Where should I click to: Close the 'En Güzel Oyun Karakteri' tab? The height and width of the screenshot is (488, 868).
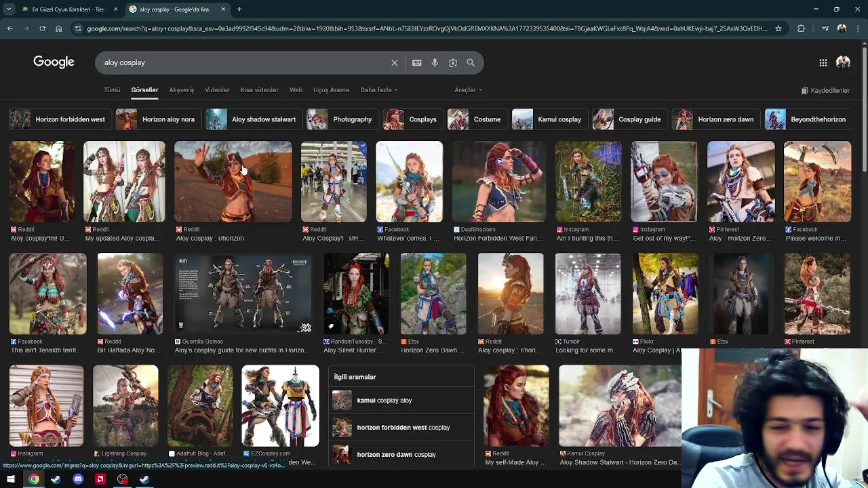(116, 9)
